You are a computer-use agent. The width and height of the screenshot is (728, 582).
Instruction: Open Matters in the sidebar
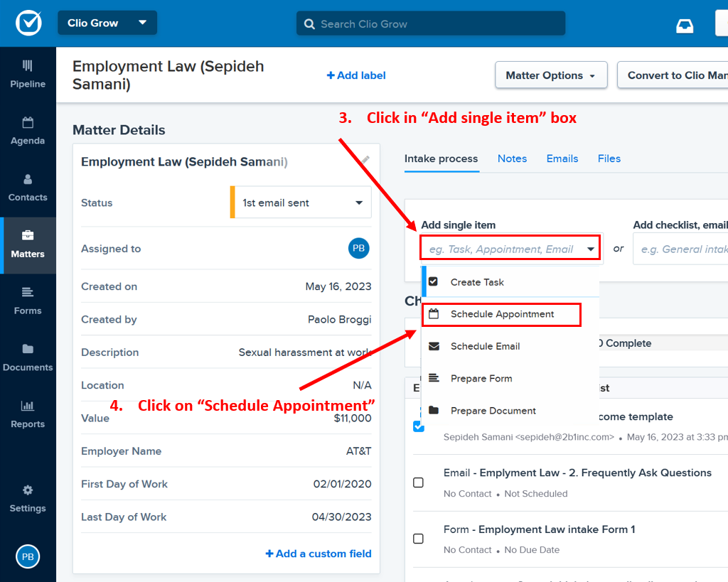pyautogui.click(x=28, y=245)
